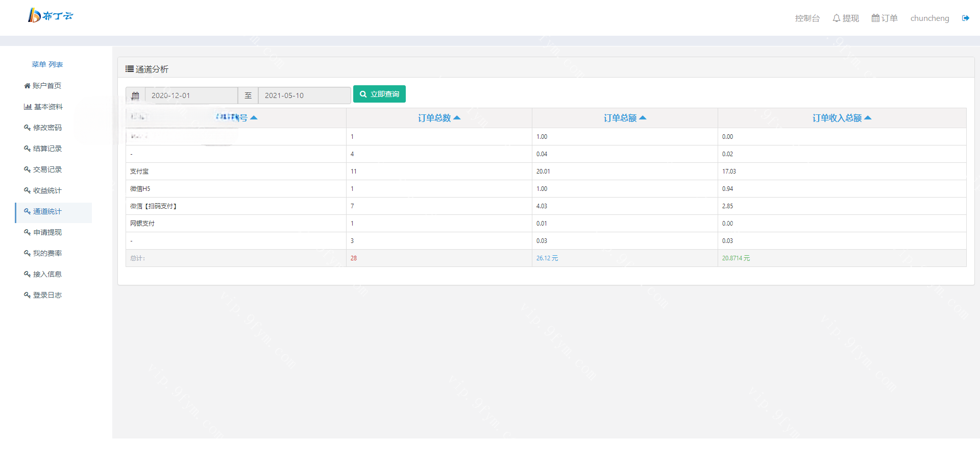Sort by 订单收入总额 column
The width and height of the screenshot is (980, 464).
tap(842, 118)
